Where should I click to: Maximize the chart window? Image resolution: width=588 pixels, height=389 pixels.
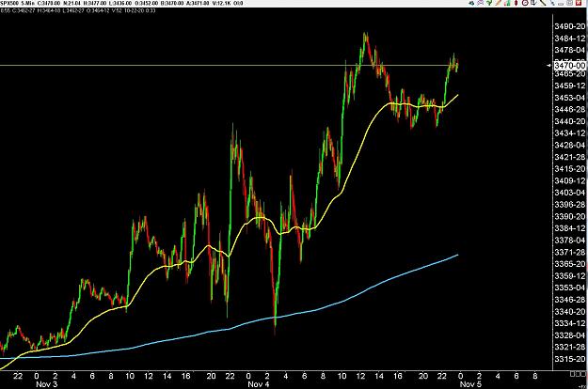(570, 3)
